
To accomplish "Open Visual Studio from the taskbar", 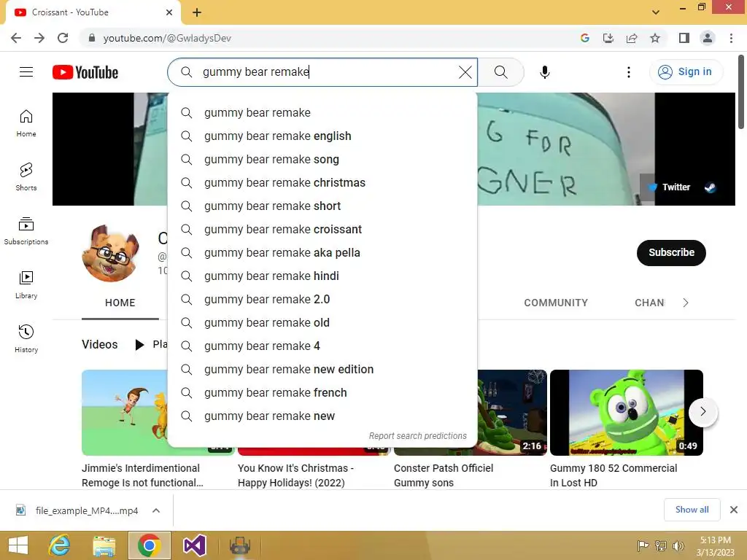I will point(194,545).
